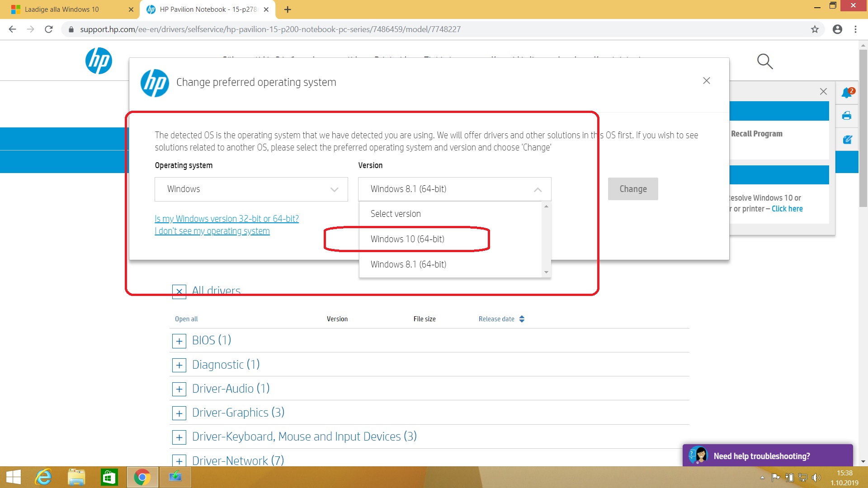Open the Operating system Windows dropdown
The height and width of the screenshot is (488, 868).
coord(251,189)
